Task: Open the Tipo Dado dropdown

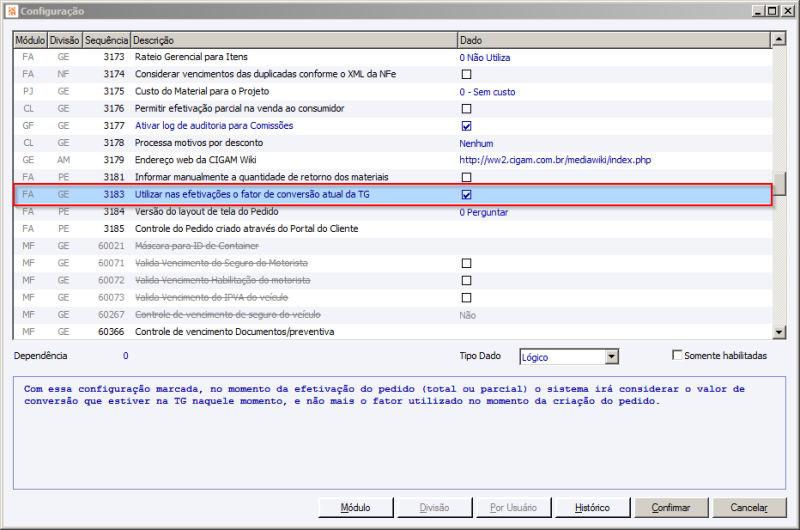Action: 612,357
